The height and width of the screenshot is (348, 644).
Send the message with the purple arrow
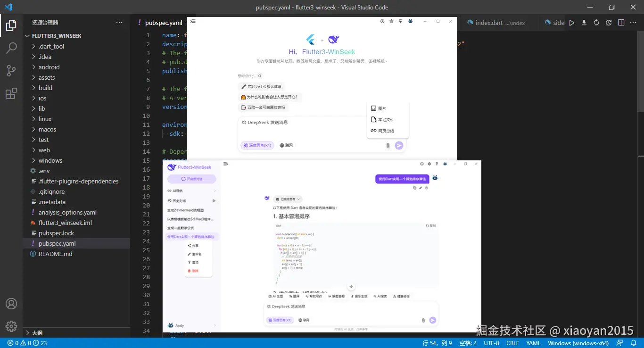(399, 145)
